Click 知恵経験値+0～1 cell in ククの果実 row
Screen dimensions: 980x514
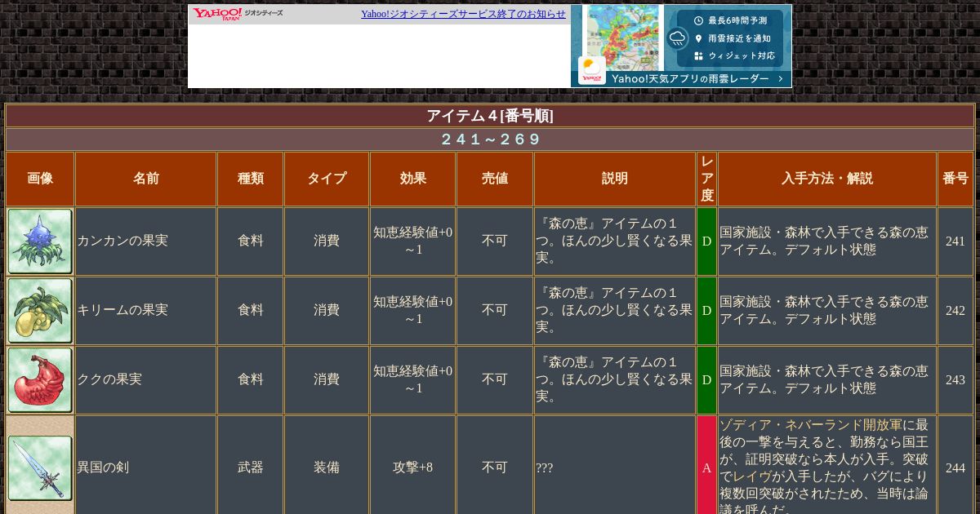(x=413, y=380)
